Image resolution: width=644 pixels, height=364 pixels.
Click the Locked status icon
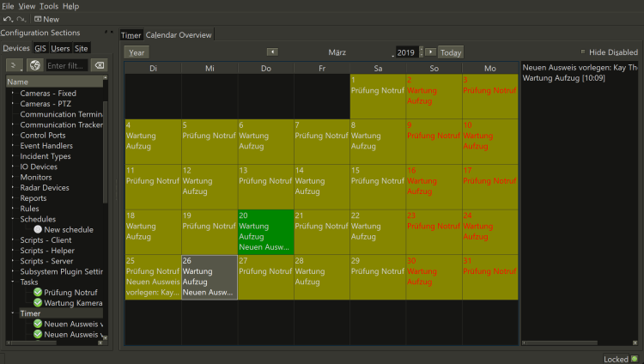pyautogui.click(x=635, y=359)
